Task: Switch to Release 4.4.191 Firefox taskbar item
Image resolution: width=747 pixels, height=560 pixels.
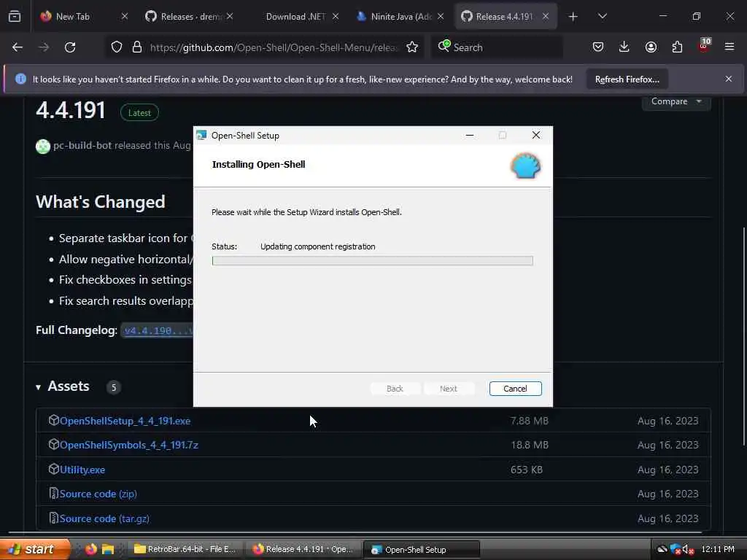Action: tap(303, 549)
